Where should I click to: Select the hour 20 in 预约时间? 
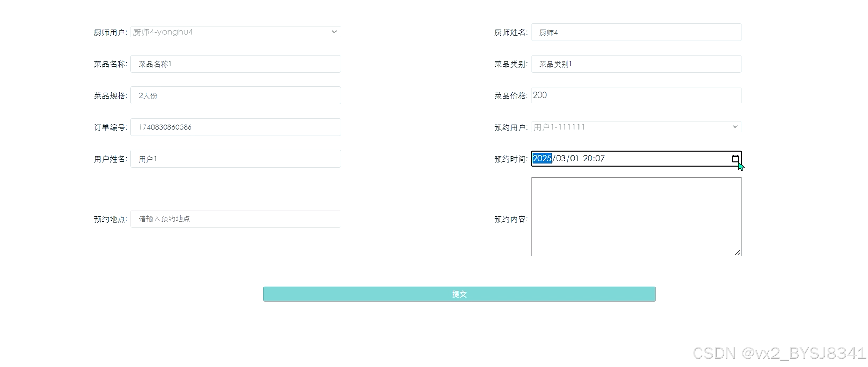click(588, 158)
